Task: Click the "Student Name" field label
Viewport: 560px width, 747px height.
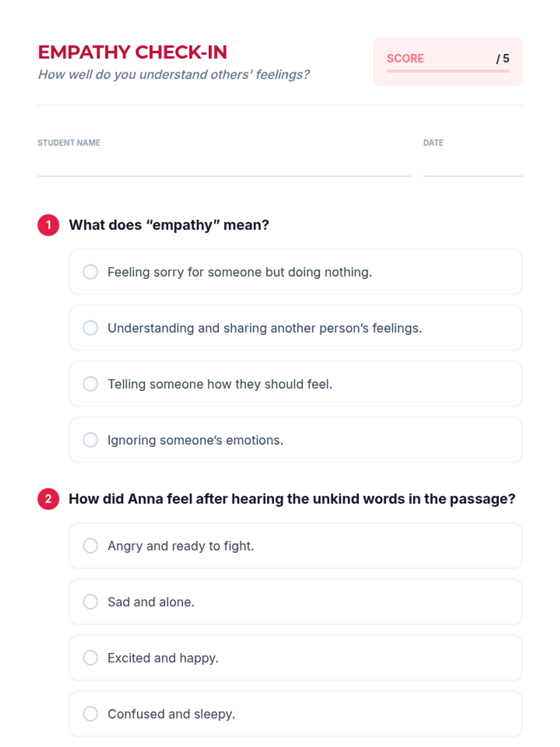Action: 69,143
